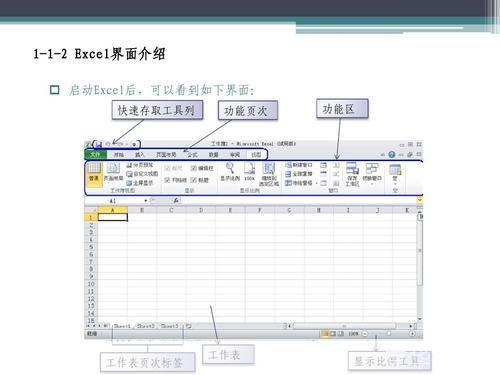Open the 公式 Formulas ribbon tab
This screenshot has height=375, width=500.
pyautogui.click(x=192, y=155)
